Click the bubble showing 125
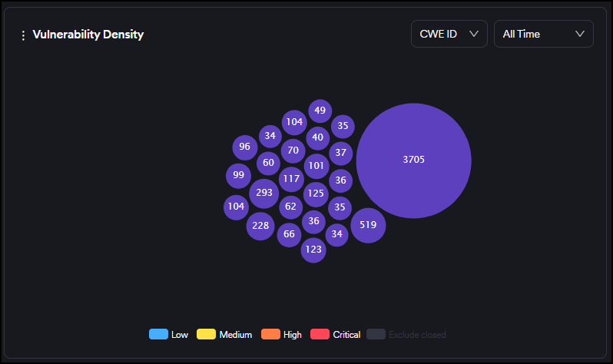 tap(316, 193)
